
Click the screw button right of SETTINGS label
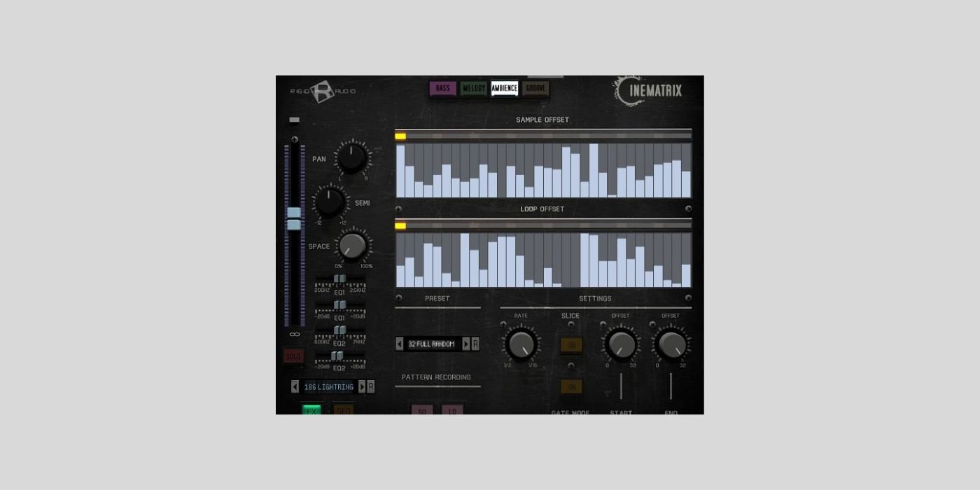pyautogui.click(x=688, y=297)
